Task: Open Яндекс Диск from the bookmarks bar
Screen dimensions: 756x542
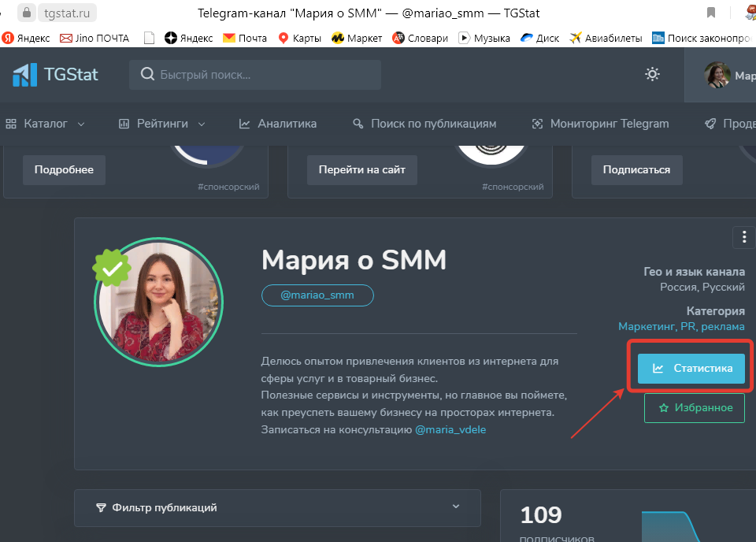Action: tap(539, 36)
